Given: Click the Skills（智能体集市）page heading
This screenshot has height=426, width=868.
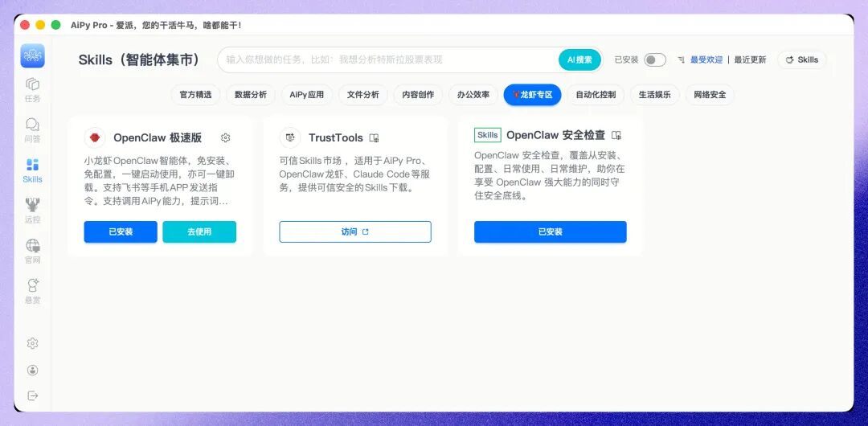Looking at the screenshot, I should point(139,59).
